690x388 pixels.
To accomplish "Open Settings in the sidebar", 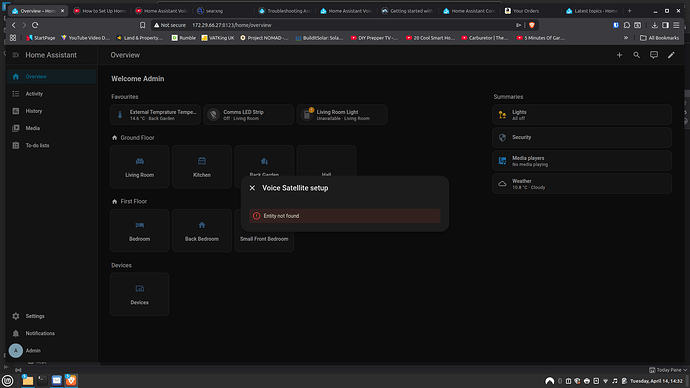I will tap(52, 316).
